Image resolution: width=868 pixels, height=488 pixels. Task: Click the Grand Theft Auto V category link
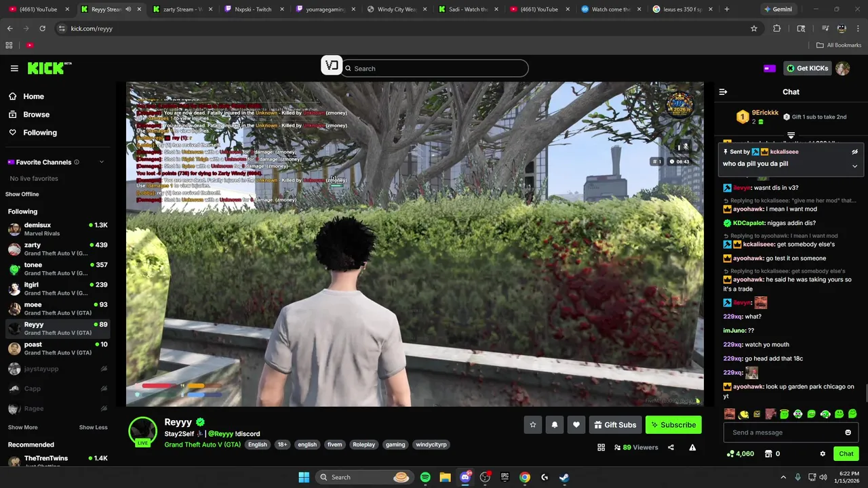point(202,445)
